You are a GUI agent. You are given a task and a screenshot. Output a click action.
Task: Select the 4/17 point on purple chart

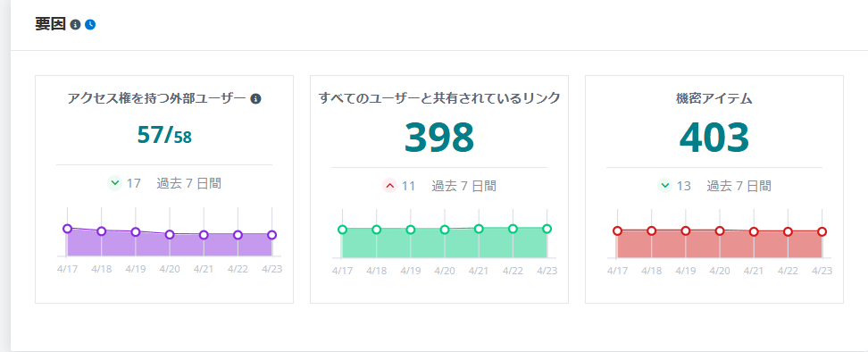tap(68, 229)
